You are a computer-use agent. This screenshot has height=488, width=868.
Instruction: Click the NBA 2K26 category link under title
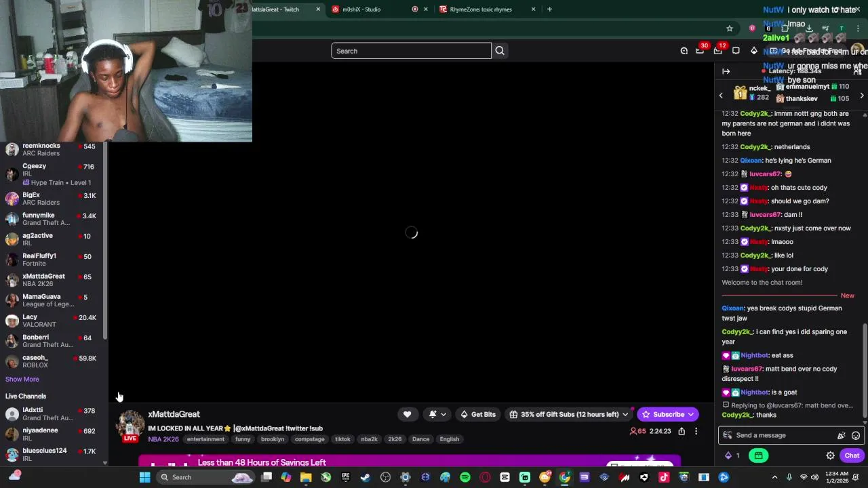(x=163, y=439)
